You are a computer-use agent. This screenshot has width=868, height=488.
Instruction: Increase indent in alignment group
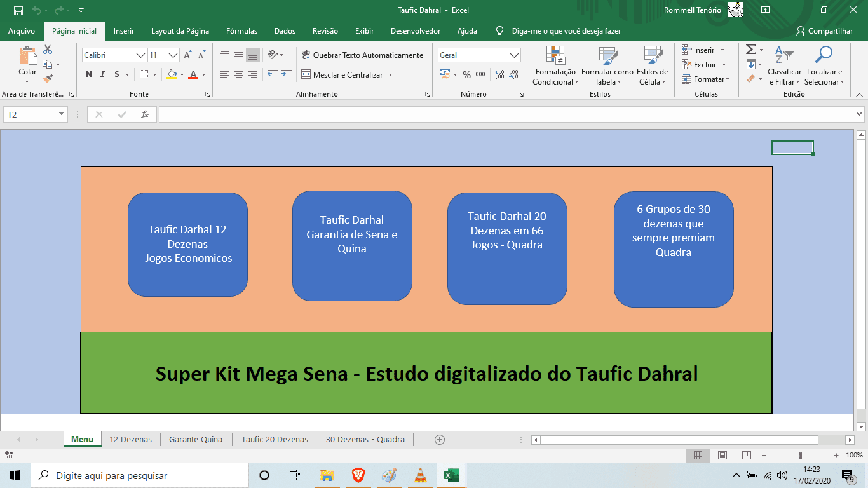point(287,74)
